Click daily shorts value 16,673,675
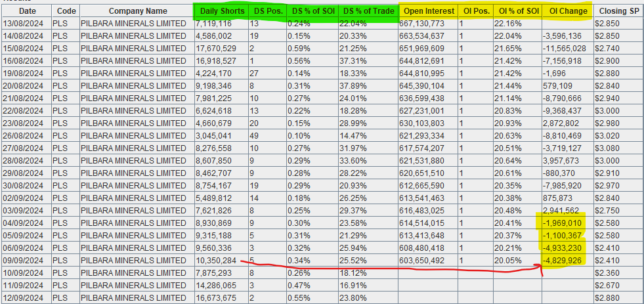This screenshot has height=304, width=644. point(216,298)
